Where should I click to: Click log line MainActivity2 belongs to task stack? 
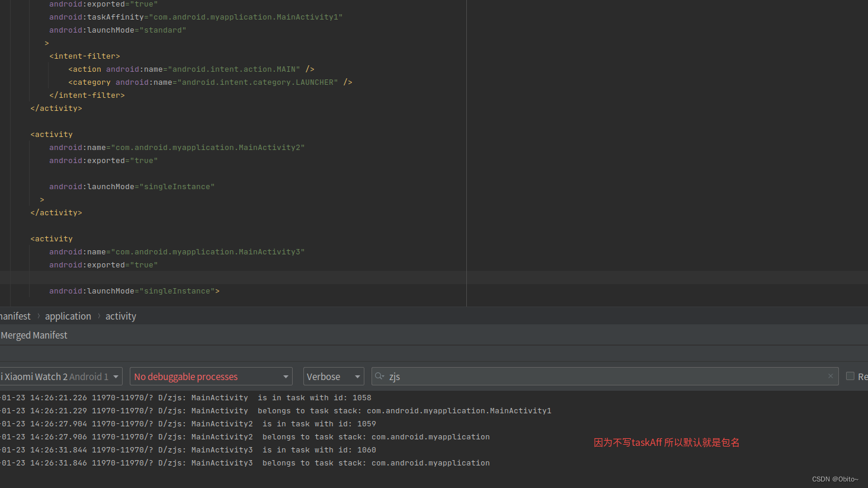245,437
